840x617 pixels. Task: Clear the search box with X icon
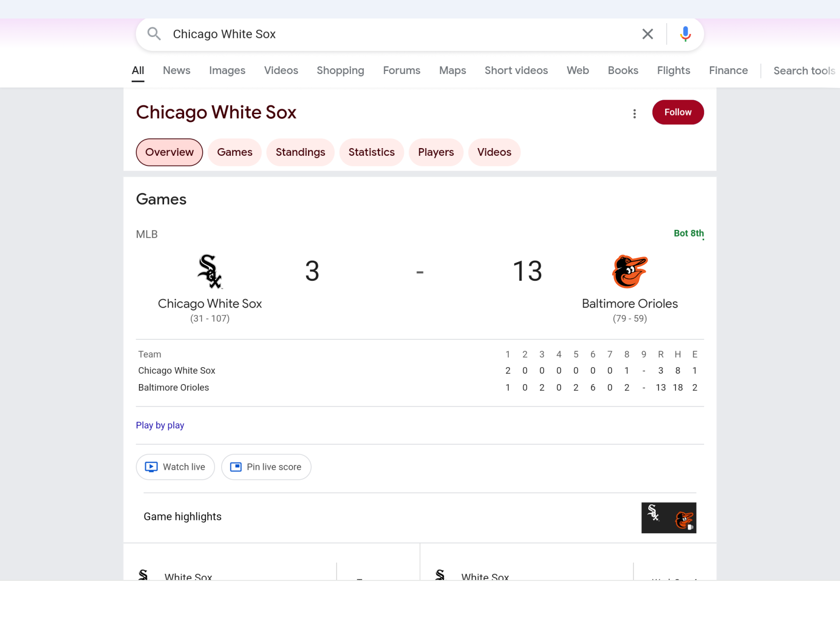648,34
